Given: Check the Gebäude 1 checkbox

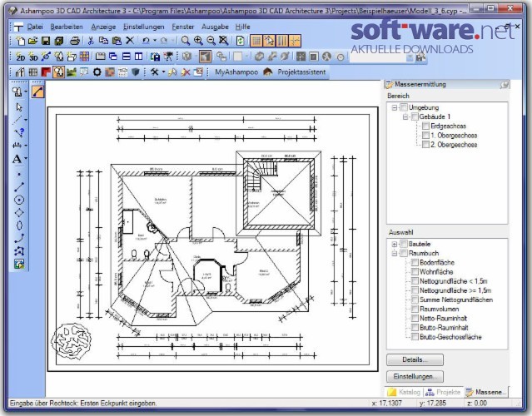Looking at the screenshot, I should pos(415,116).
